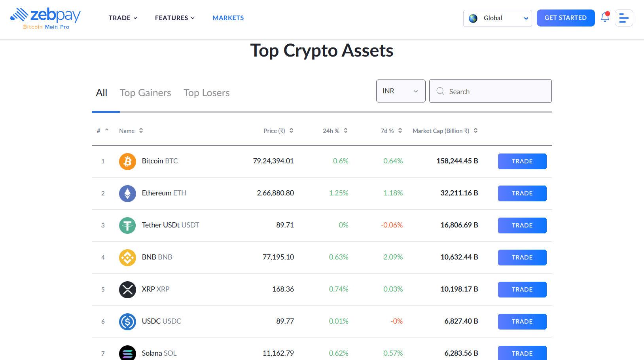Open notifications via the bell icon
Image resolution: width=644 pixels, height=360 pixels.
click(605, 18)
